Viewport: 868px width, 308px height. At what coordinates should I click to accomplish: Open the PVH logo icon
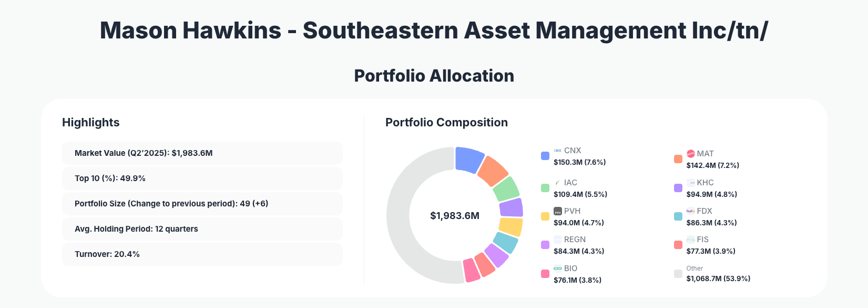pyautogui.click(x=558, y=211)
